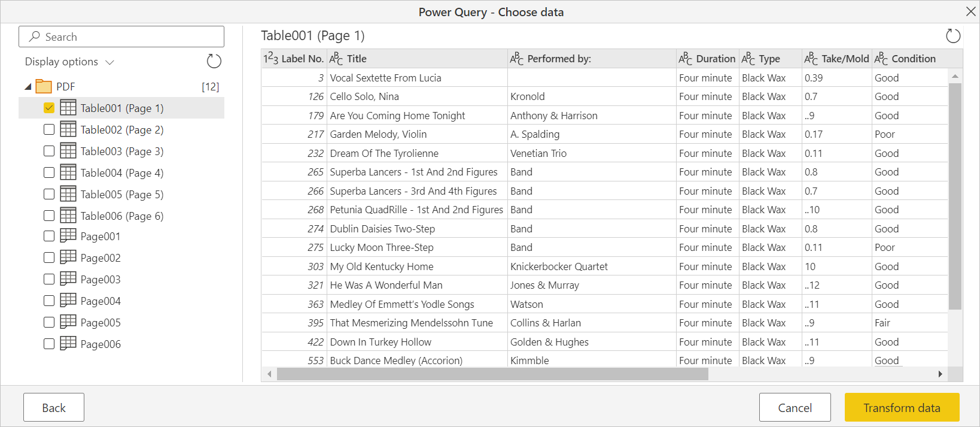This screenshot has width=980, height=427.
Task: Click in the Search input field
Action: [x=121, y=37]
